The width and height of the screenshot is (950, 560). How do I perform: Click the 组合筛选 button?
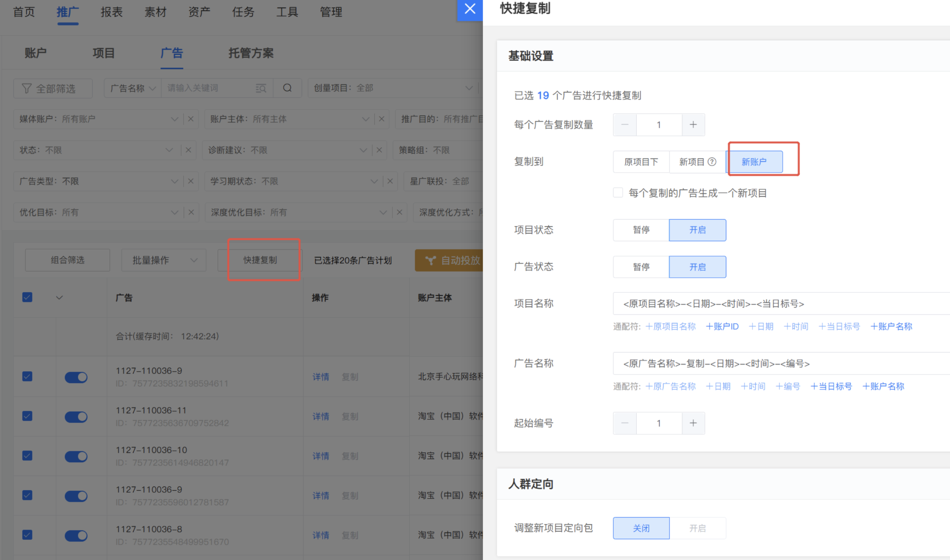[x=67, y=260]
